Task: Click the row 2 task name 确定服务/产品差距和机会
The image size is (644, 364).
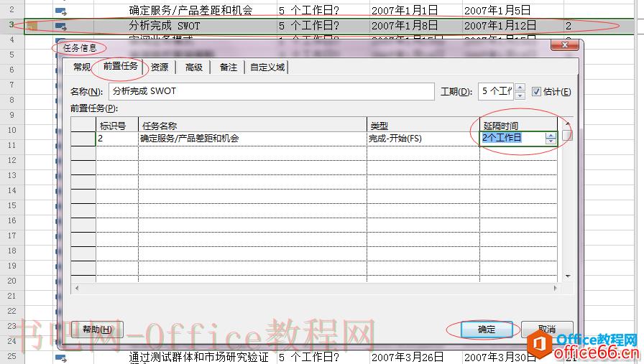Action: [x=190, y=10]
